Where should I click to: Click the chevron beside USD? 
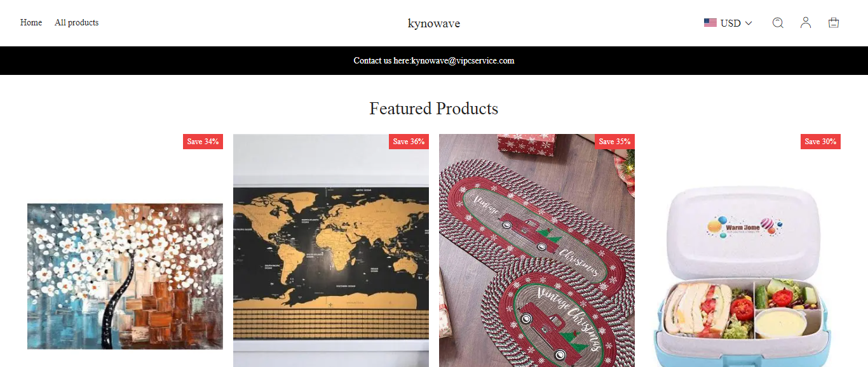point(749,23)
